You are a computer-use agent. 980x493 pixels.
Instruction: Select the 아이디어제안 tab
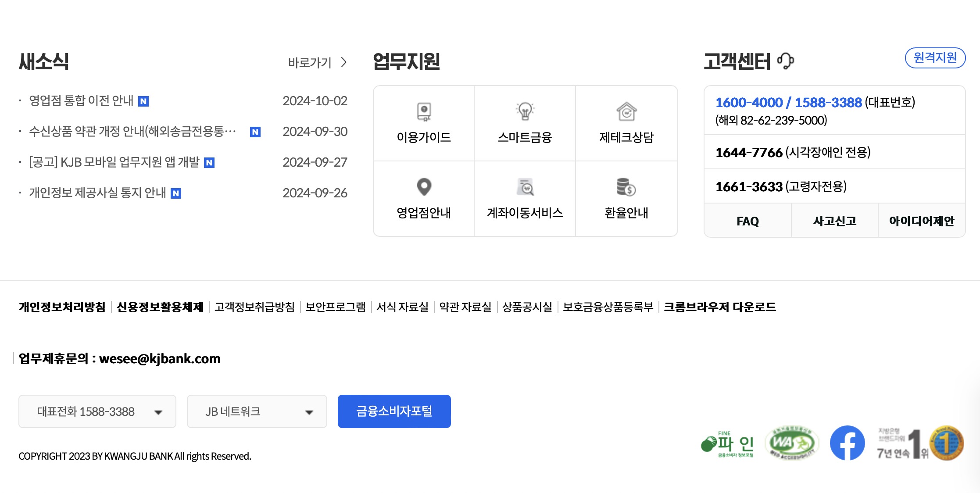click(921, 221)
